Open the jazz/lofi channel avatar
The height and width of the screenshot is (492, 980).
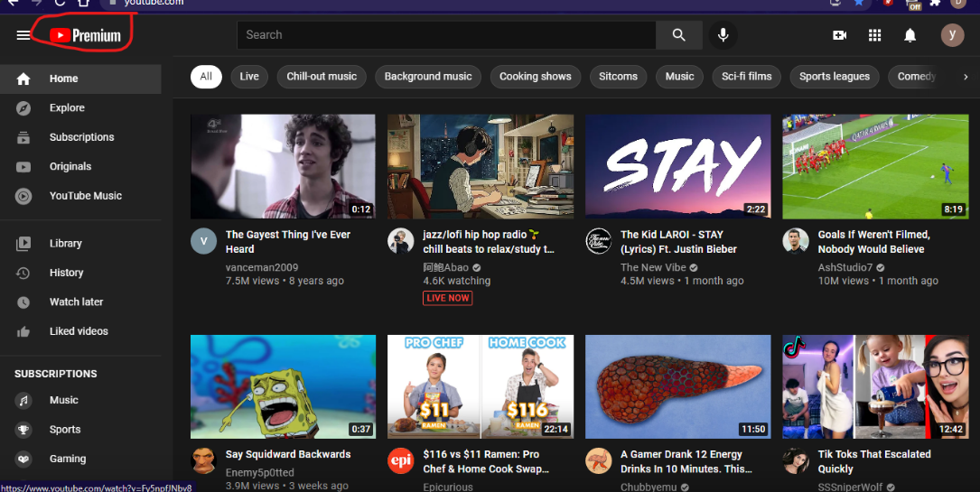[401, 241]
